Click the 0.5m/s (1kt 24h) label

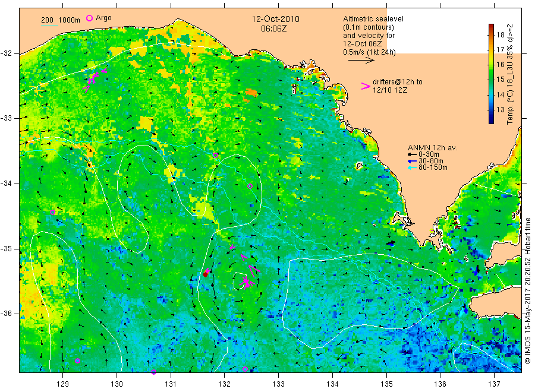[370, 52]
